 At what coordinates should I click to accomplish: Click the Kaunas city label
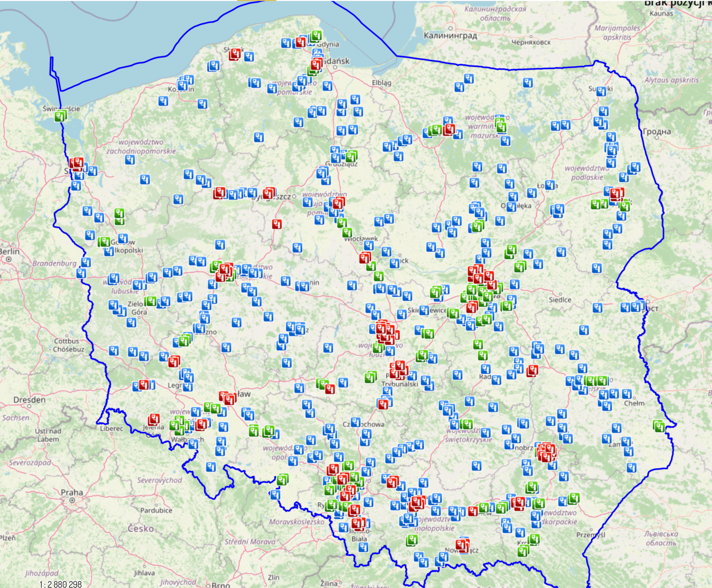tap(661, 13)
